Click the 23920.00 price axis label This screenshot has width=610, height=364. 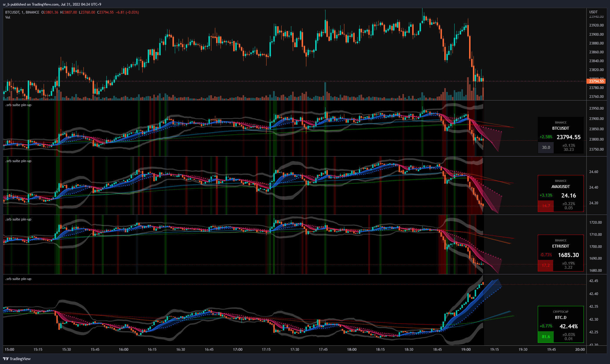point(596,25)
